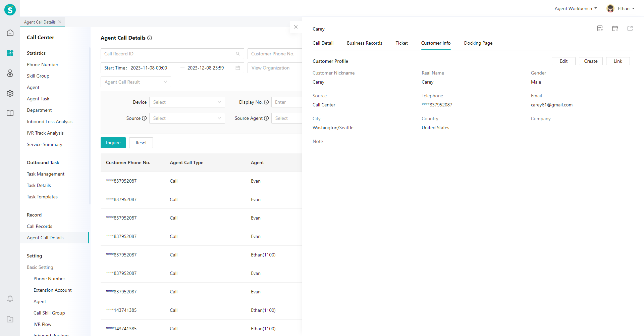Switch to the Docking Page tab
The image size is (644, 336).
point(478,43)
